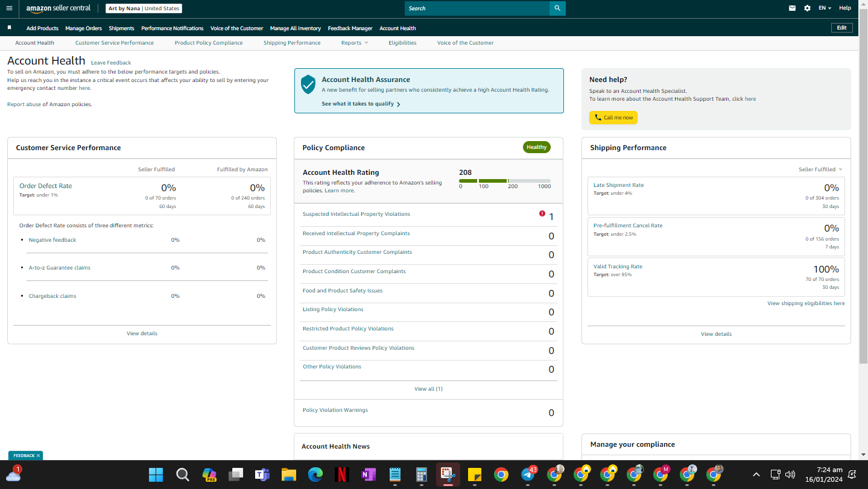Screen dimensions: 868x489
Task: Open Windows Search from taskbar
Action: click(x=182, y=475)
